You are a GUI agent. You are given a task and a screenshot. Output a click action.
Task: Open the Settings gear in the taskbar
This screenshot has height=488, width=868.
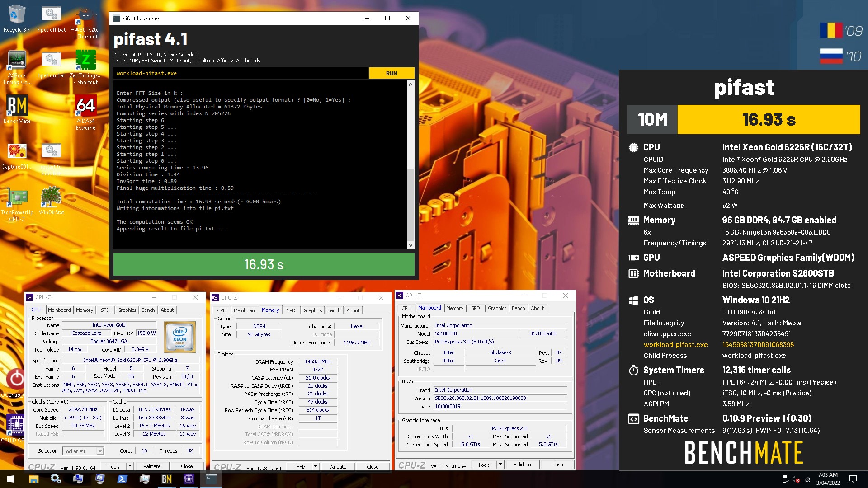tap(56, 479)
